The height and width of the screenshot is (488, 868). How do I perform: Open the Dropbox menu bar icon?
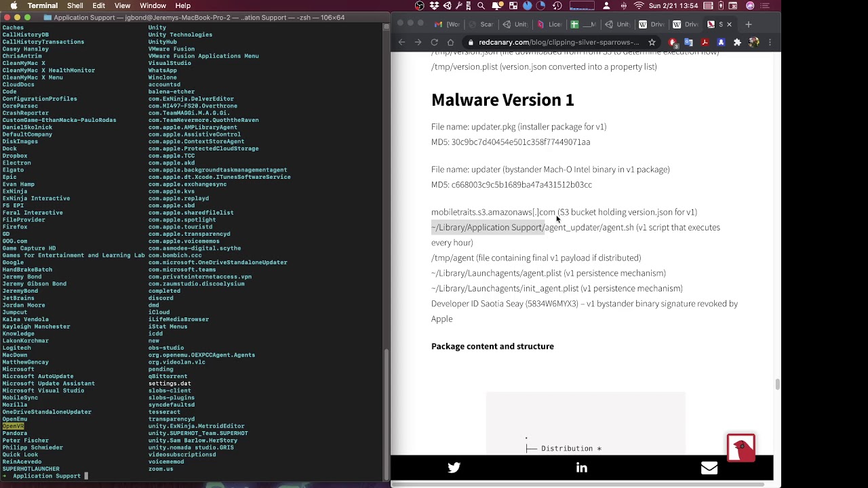coord(435,5)
